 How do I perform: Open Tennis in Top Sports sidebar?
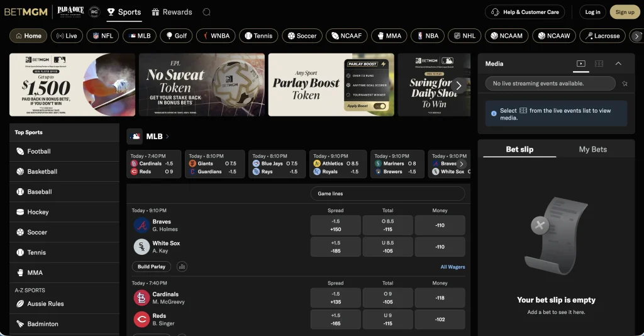[65, 252]
